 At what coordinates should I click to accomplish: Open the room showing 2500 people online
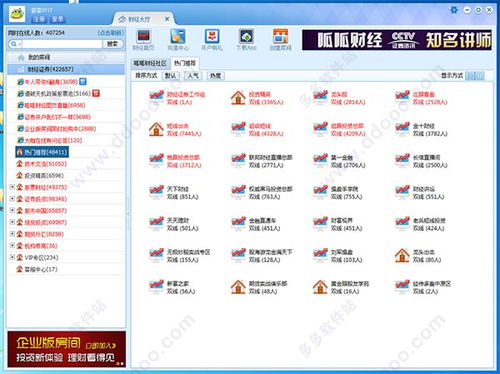tap(421, 161)
